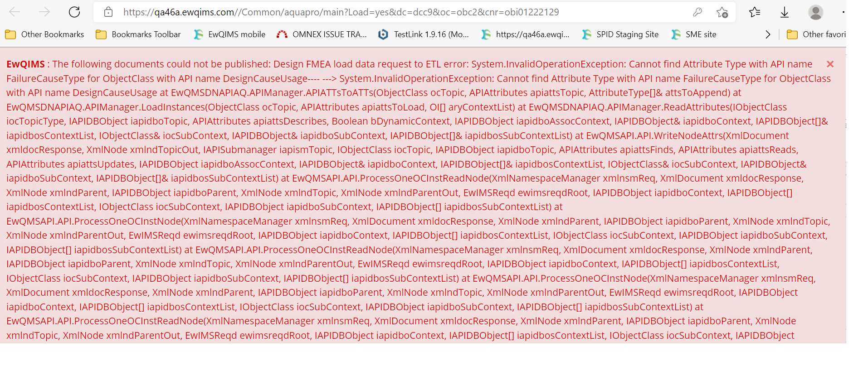
Task: Open the TestLink 1.9.16 bookmark
Action: 424,34
